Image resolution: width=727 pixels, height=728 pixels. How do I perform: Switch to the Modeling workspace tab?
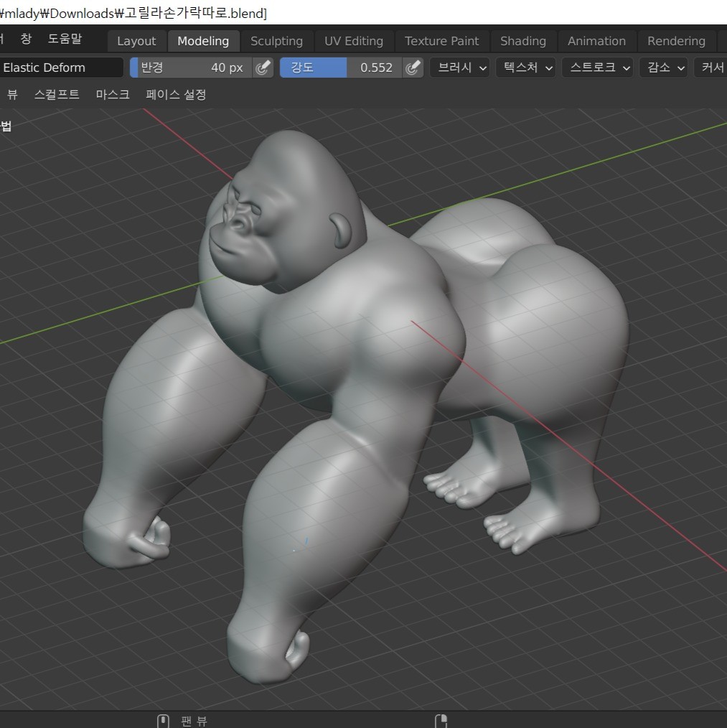[x=203, y=41]
